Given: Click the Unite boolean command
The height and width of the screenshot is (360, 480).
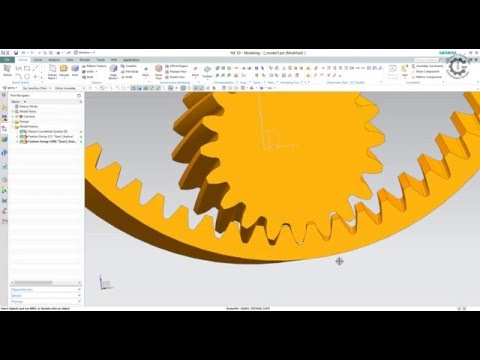Looking at the screenshot, I should (x=90, y=71).
